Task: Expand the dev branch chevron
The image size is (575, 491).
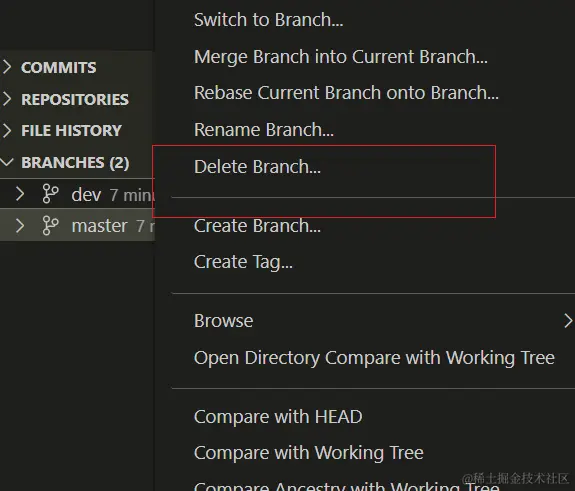Action: coord(20,194)
